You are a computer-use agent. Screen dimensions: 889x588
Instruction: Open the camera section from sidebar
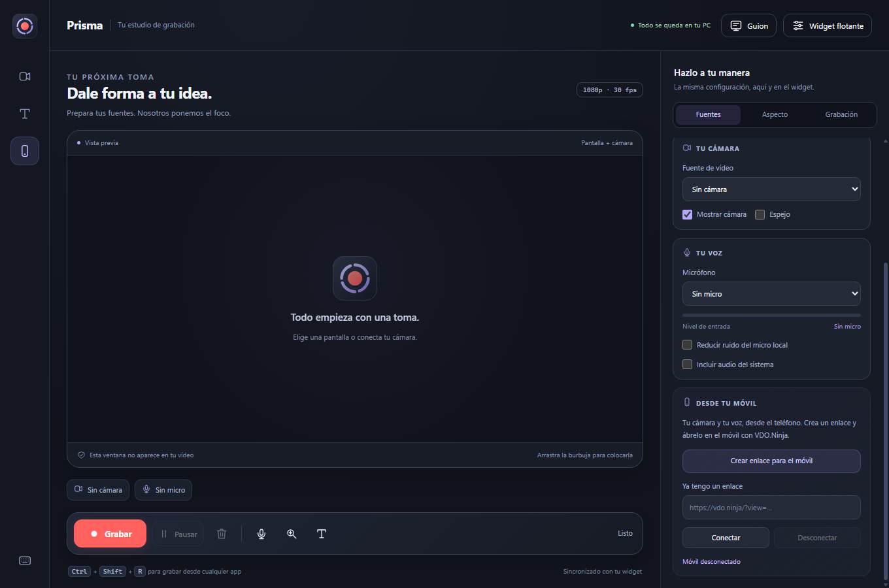(25, 76)
